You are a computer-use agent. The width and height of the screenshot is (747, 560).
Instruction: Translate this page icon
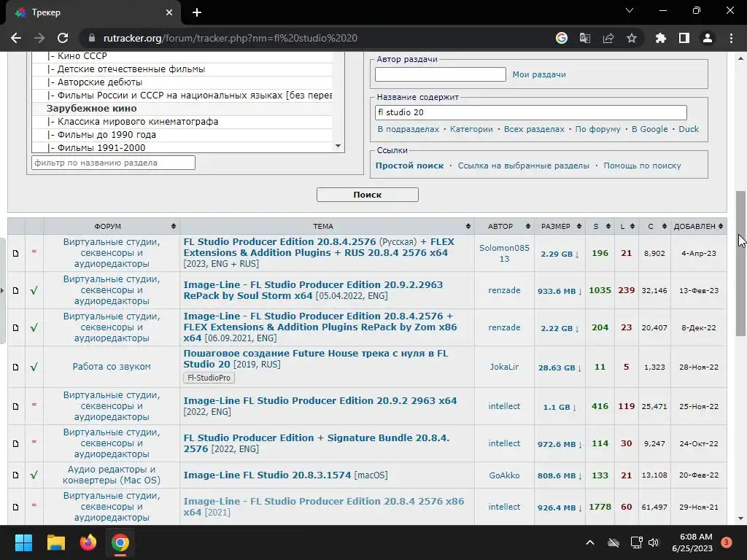585,38
